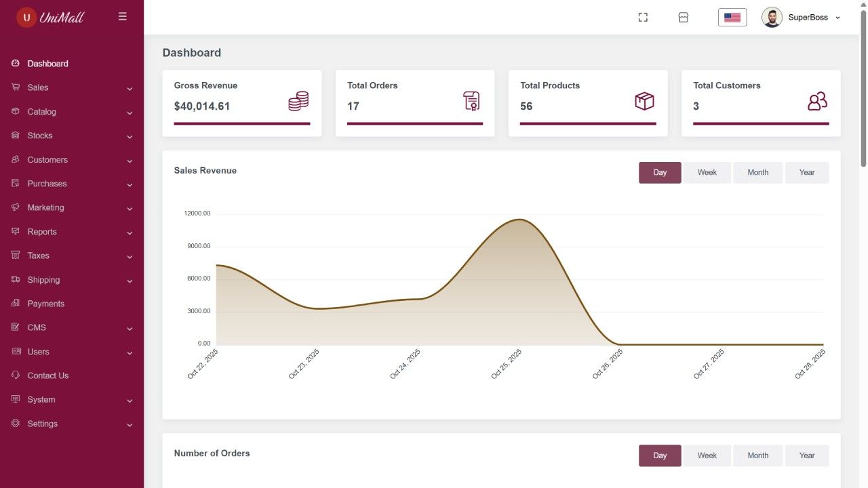Go to Payments in sidebar
The width and height of the screenshot is (868, 488).
[45, 304]
